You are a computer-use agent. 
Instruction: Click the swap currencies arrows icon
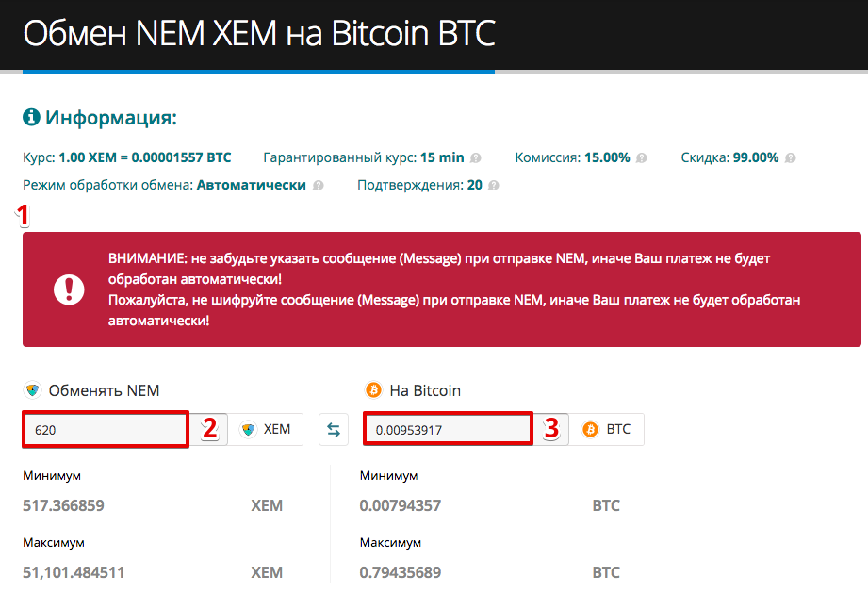334,430
